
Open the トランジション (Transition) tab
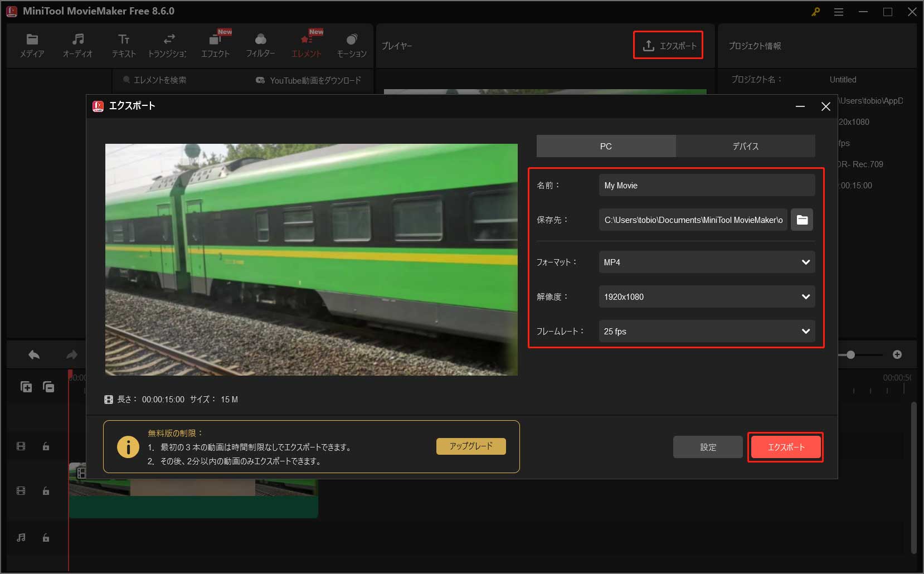(168, 46)
